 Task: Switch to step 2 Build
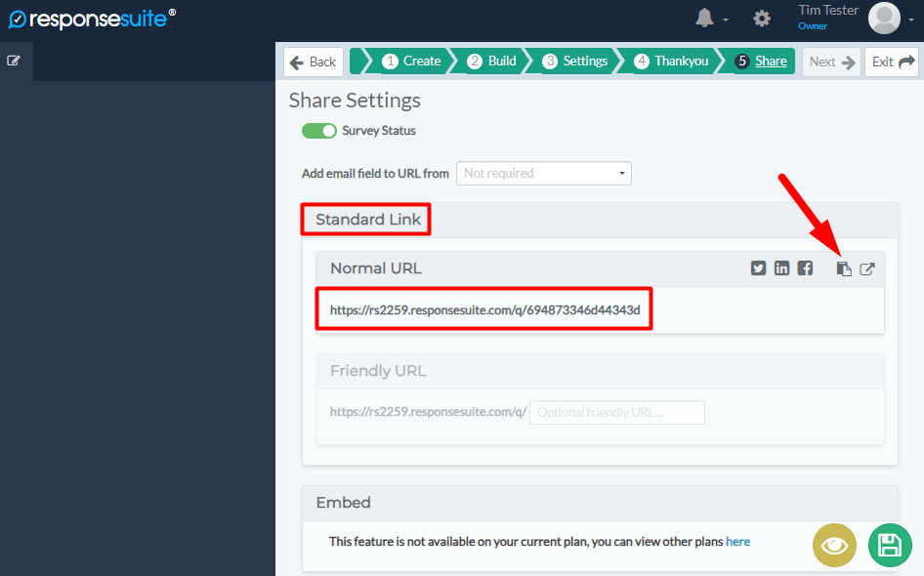[x=491, y=62]
